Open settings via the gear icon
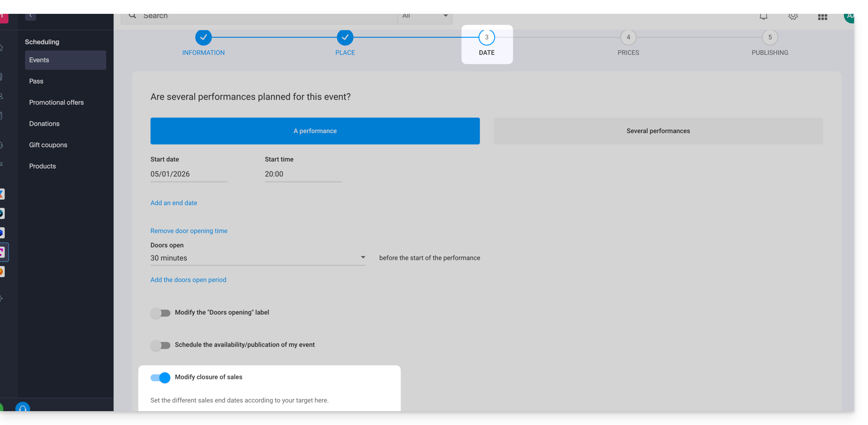 coord(793,17)
